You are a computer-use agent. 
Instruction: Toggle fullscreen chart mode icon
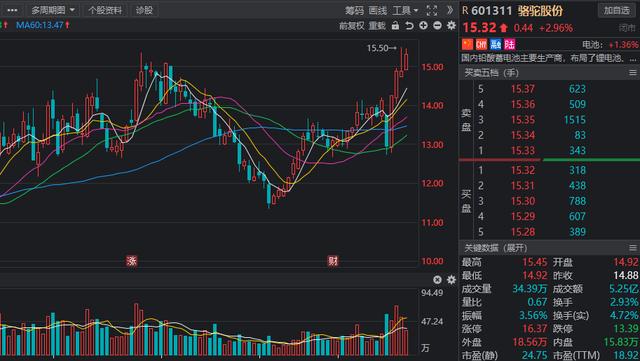pos(431,11)
